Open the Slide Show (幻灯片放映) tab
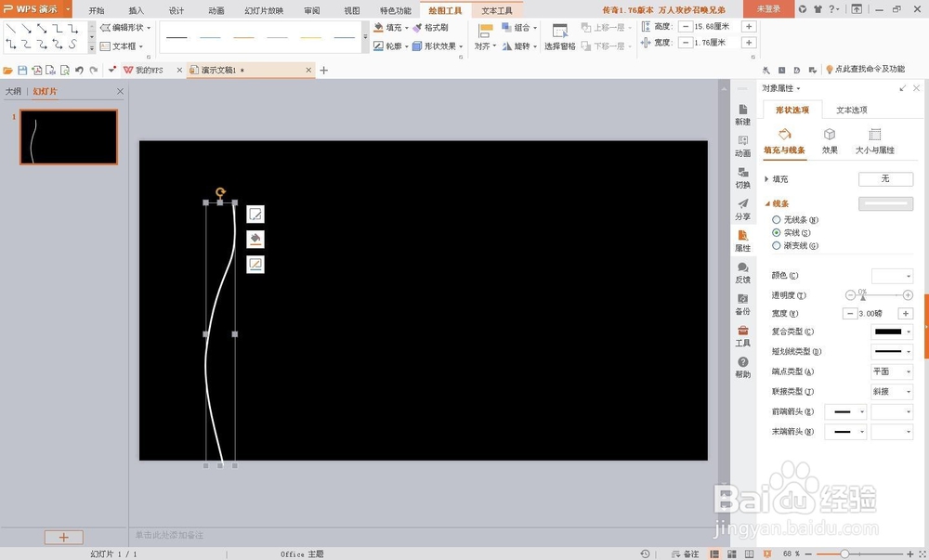 264,10
